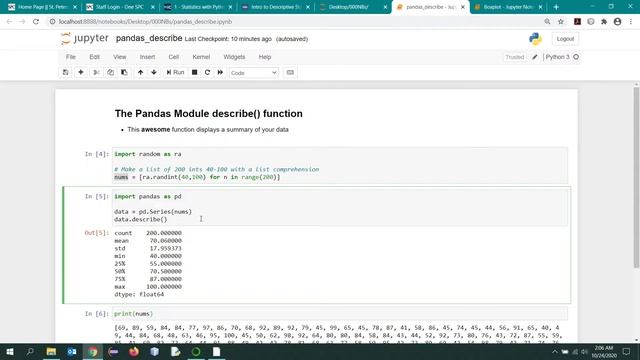Open the Cell menu
Screen dimensions: 640x360
174,57
